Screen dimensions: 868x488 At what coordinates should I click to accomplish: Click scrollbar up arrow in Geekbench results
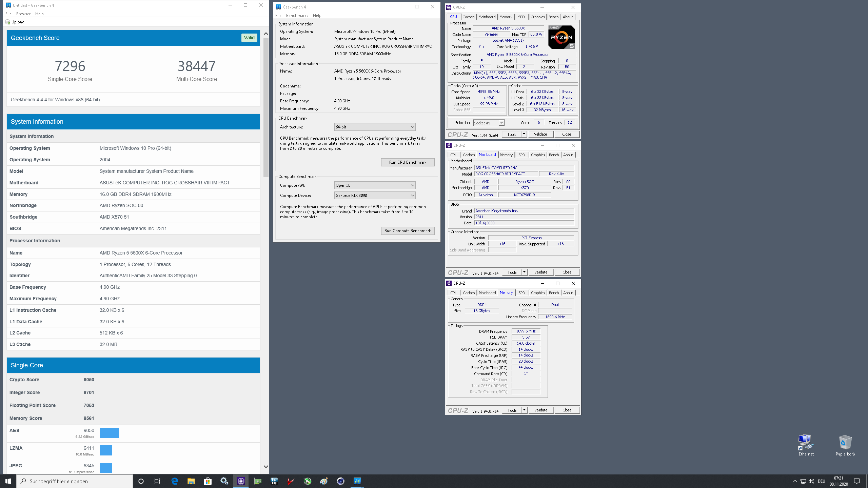(266, 34)
